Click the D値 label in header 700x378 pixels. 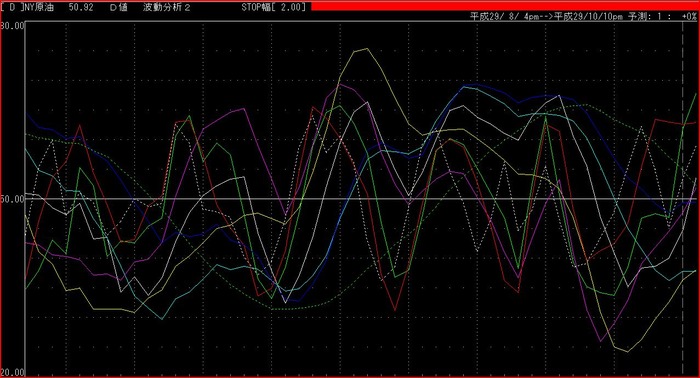[118, 7]
